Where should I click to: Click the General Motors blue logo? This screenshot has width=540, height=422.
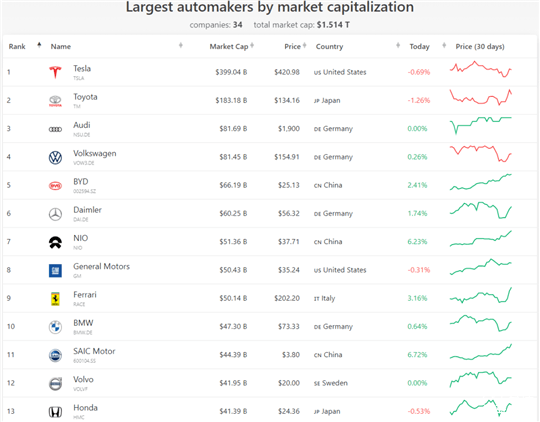click(x=55, y=271)
